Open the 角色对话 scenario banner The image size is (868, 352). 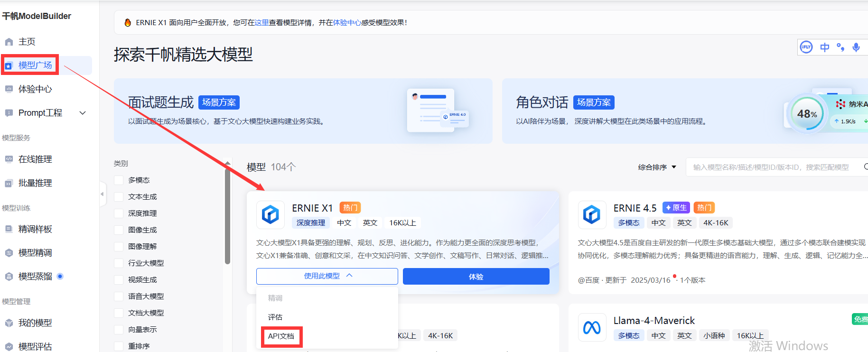685,111
